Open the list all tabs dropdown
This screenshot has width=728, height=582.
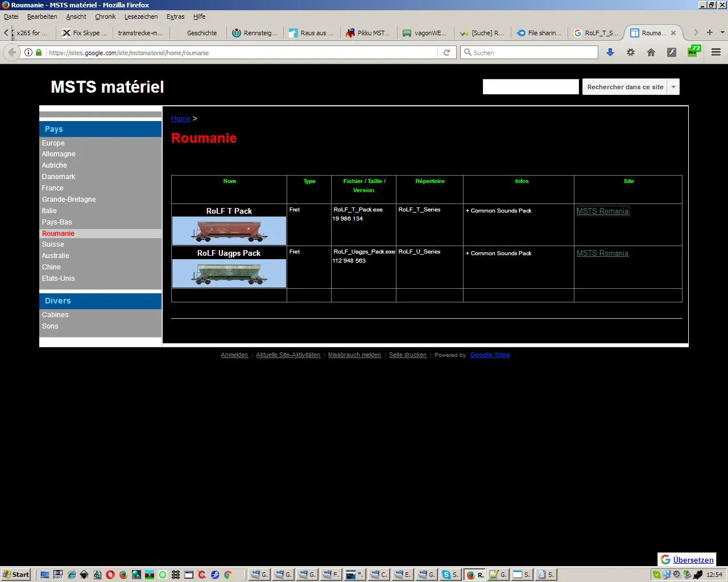722,32
